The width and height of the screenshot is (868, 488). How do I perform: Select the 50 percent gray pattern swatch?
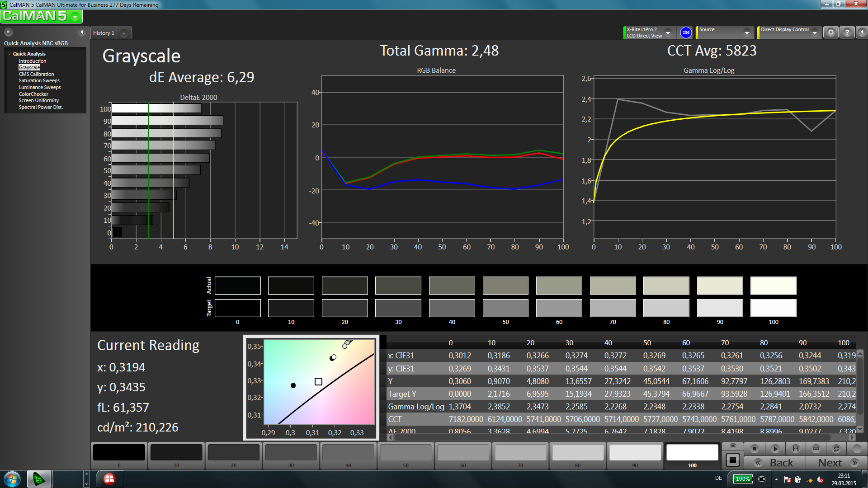click(x=406, y=452)
